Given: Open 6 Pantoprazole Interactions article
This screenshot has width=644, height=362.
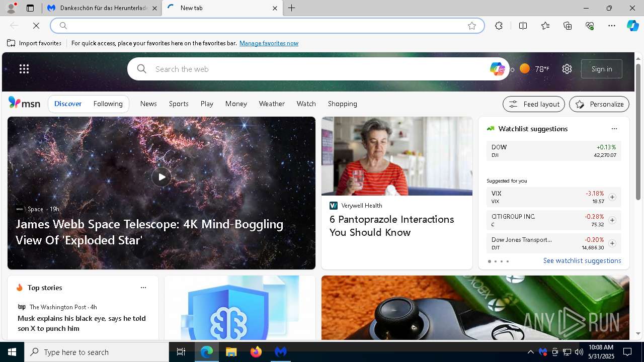Looking at the screenshot, I should tap(391, 226).
